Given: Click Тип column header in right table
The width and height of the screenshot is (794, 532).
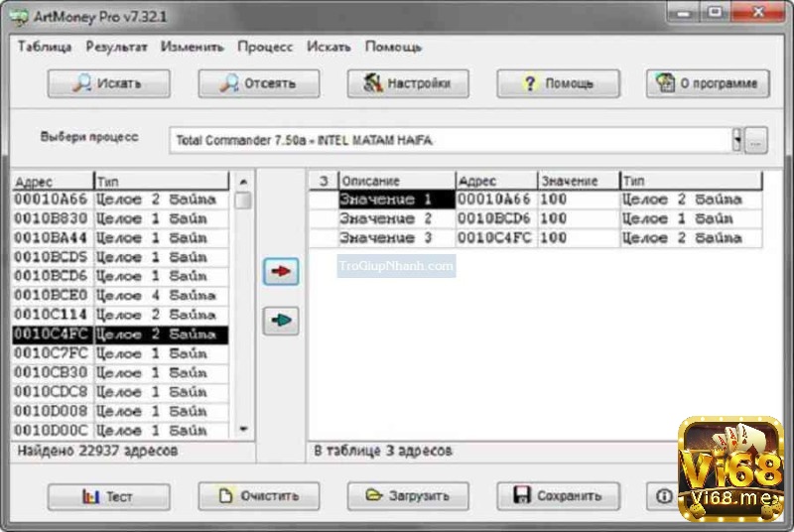Looking at the screenshot, I should [691, 181].
